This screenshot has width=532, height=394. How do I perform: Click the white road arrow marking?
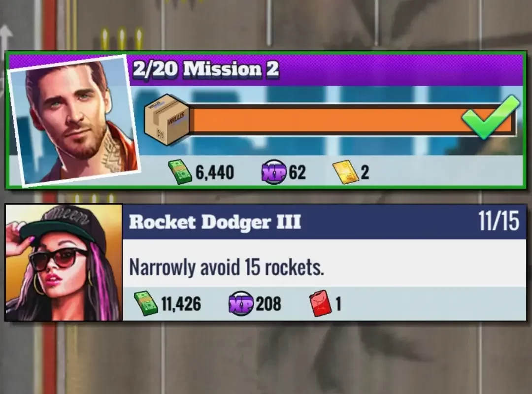pos(6,38)
